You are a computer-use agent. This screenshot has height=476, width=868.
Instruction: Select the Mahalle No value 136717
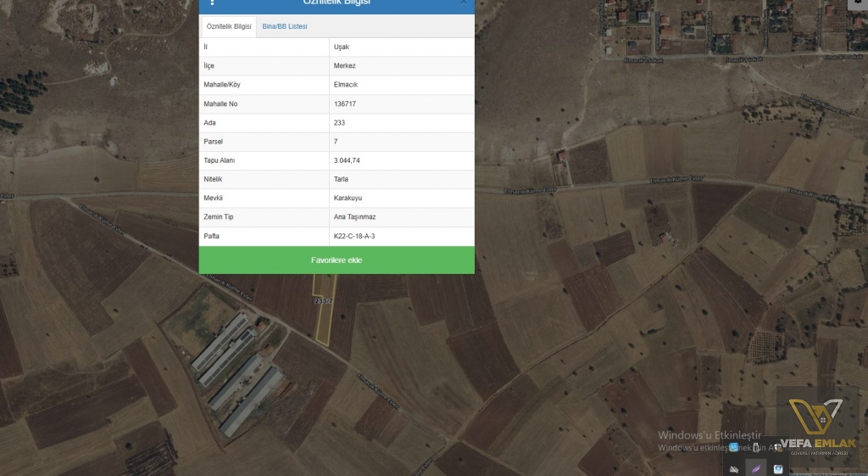(345, 104)
